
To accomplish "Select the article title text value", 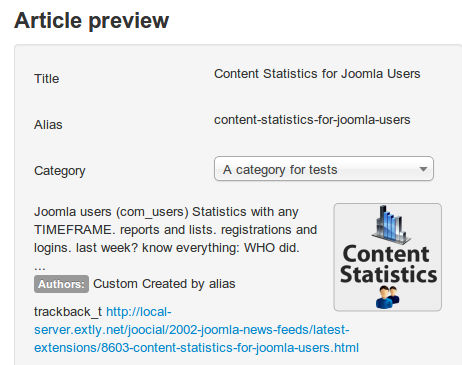I will 317,74.
